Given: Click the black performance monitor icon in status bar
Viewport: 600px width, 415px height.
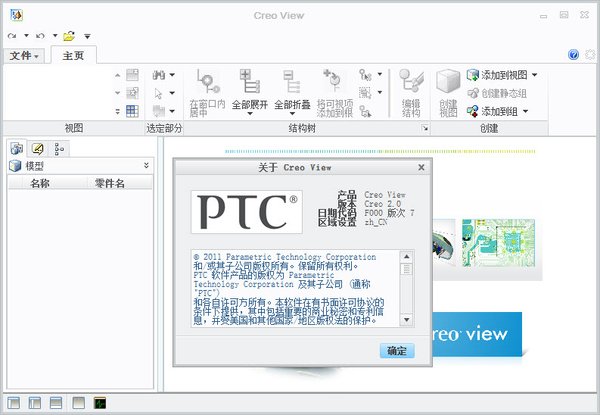Looking at the screenshot, I should [x=100, y=403].
